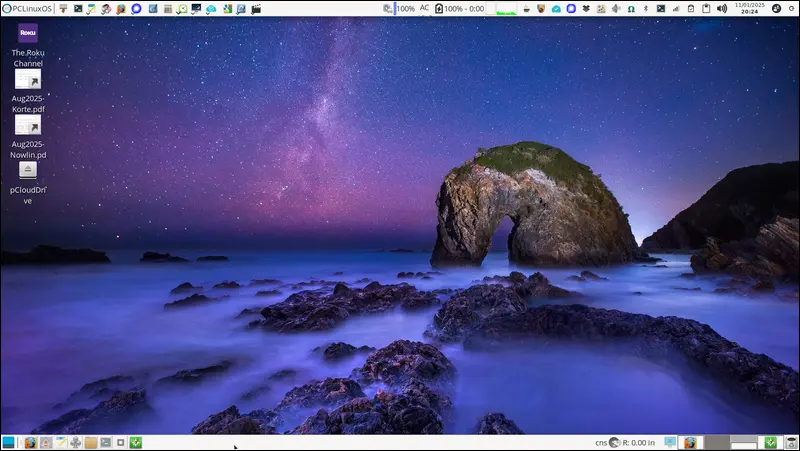Click the omega symbol tray icon
This screenshot has height=451, width=800.
(x=631, y=9)
